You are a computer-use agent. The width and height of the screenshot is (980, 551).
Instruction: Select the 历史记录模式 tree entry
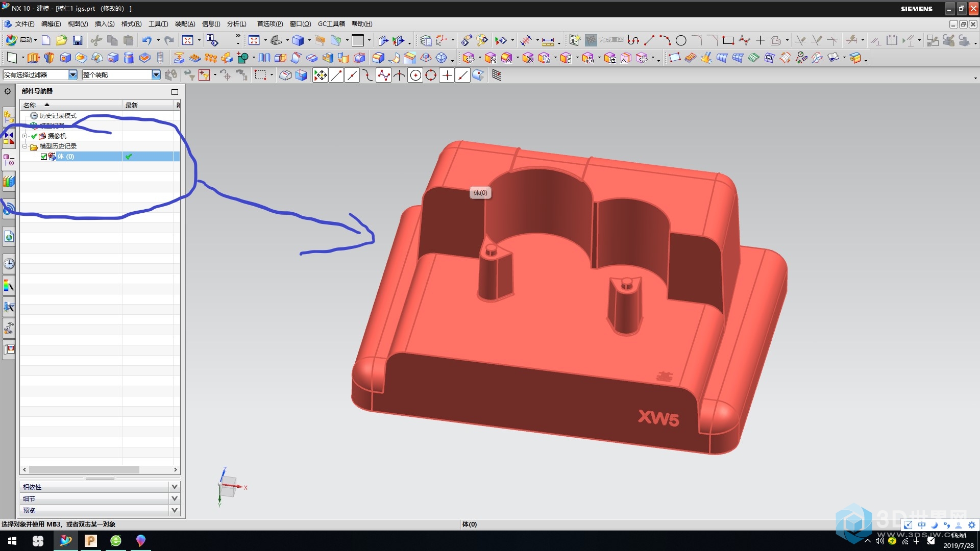58,116
